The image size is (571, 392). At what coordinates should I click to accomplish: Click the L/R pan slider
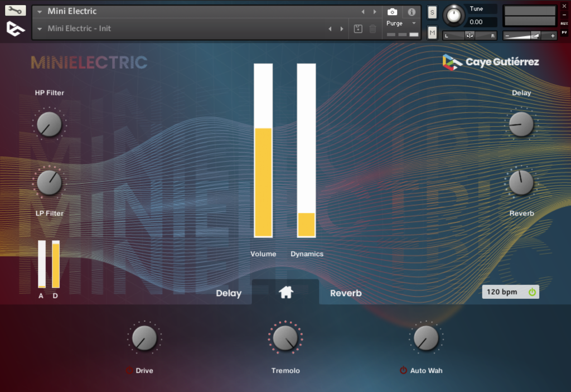[470, 35]
